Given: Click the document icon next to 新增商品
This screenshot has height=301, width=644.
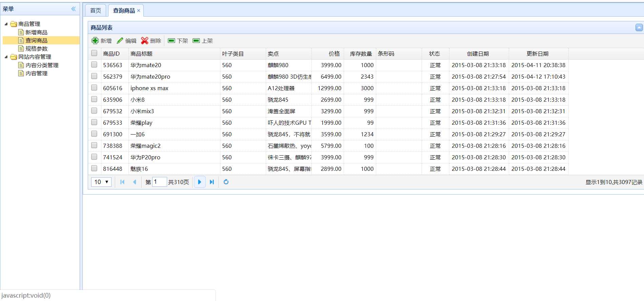Looking at the screenshot, I should (x=21, y=32).
